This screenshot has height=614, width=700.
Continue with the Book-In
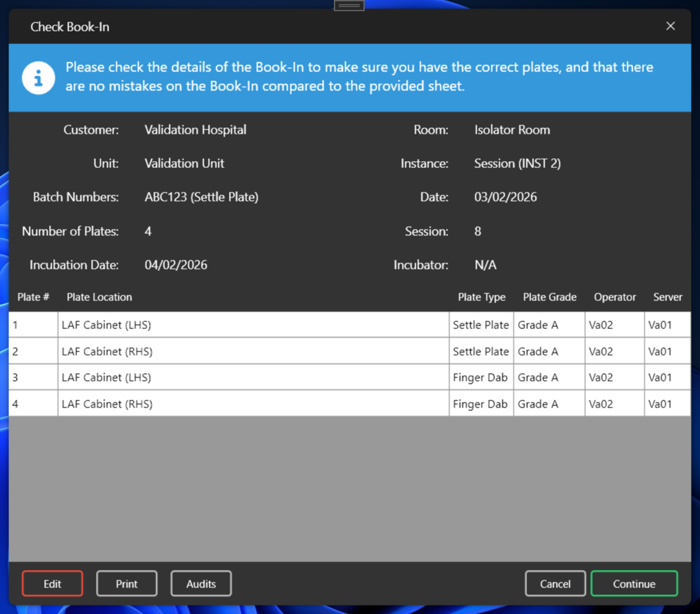click(633, 583)
